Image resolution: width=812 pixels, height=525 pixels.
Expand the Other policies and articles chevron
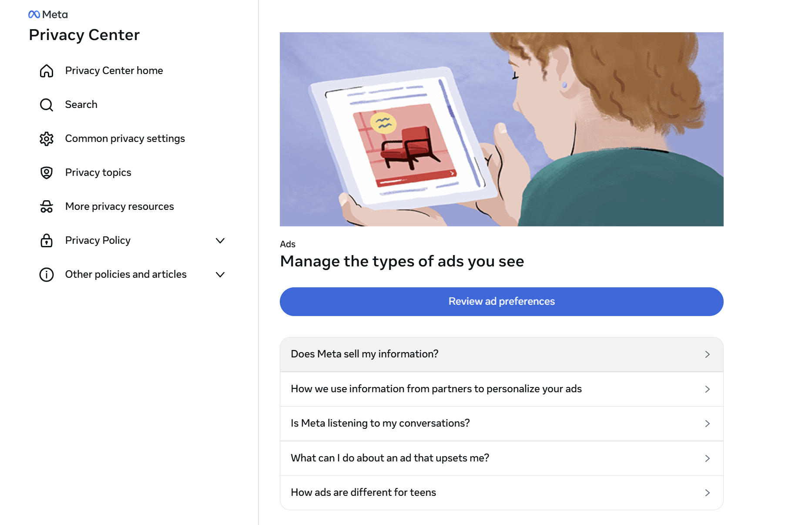click(x=220, y=275)
